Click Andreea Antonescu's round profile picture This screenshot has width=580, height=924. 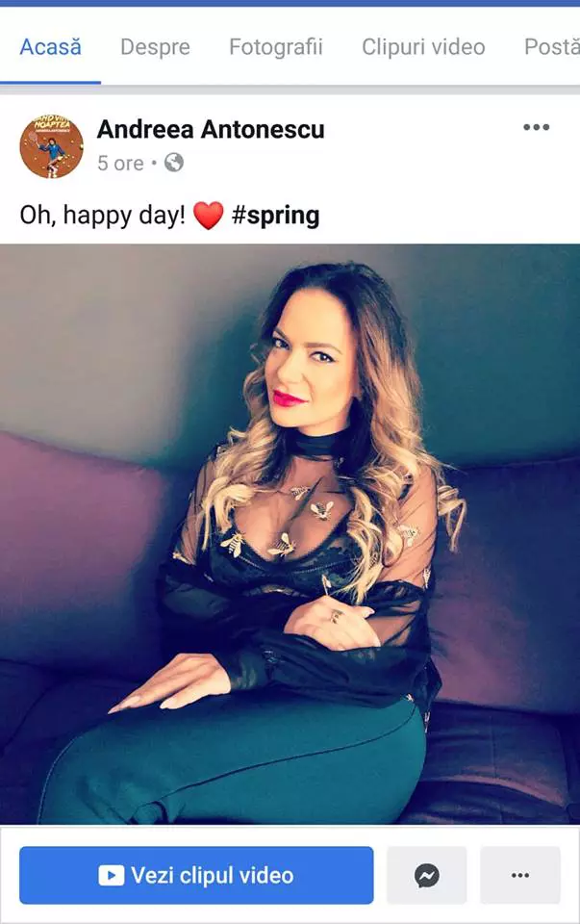(52, 146)
